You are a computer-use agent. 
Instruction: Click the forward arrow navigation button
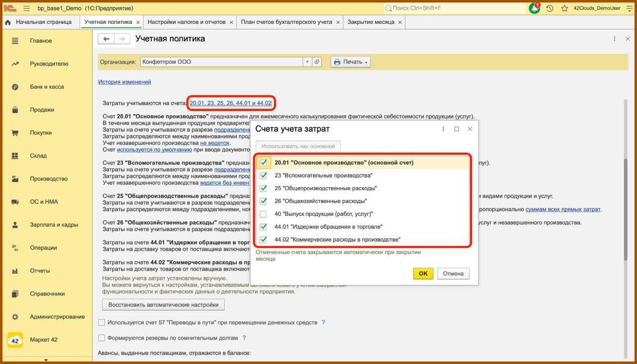pos(122,39)
